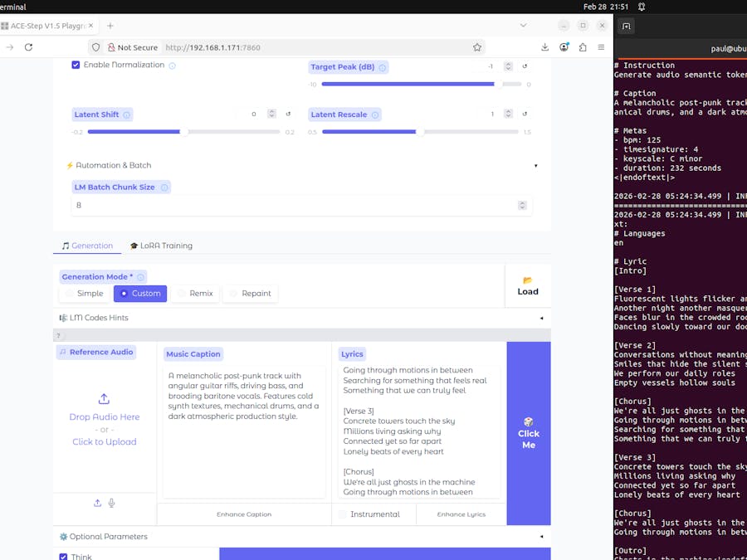
Task: Reset the Target Peak value
Action: [525, 66]
